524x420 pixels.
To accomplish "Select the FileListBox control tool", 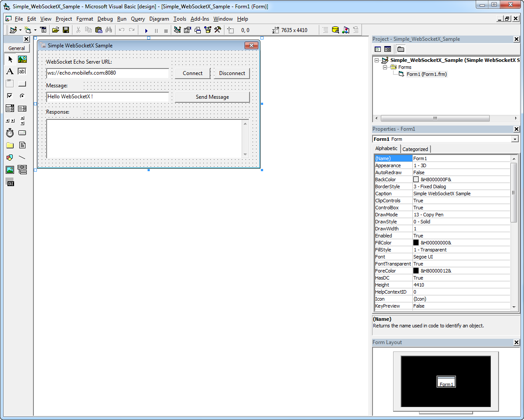I will pyautogui.click(x=22, y=145).
